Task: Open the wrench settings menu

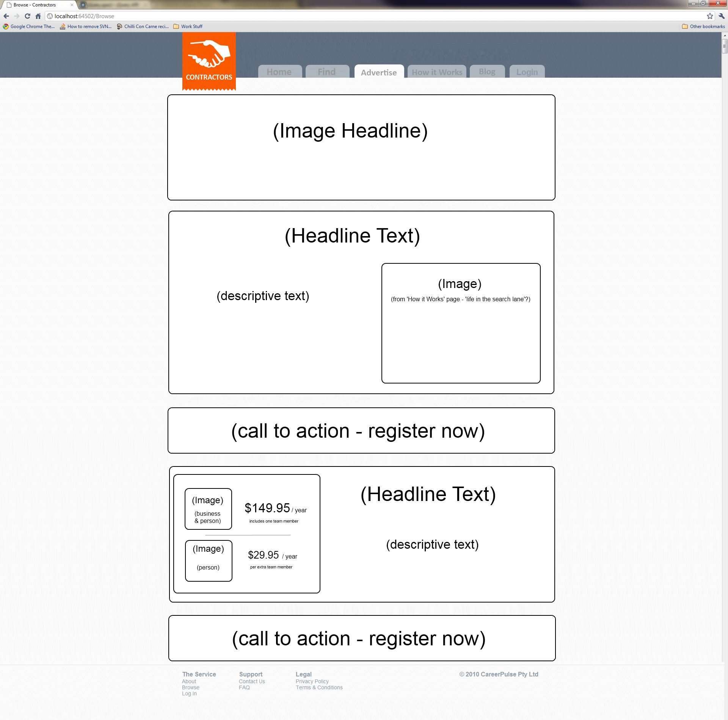Action: 722,16
